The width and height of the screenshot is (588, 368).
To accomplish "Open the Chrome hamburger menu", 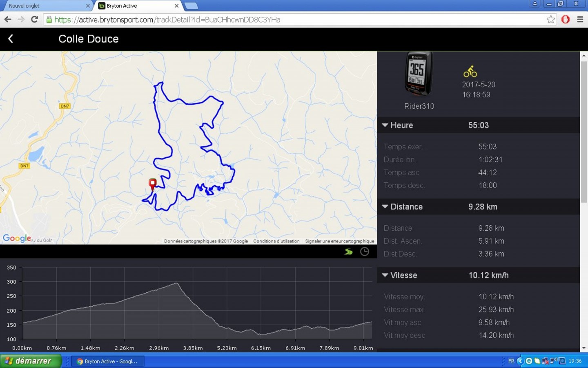I will point(580,19).
